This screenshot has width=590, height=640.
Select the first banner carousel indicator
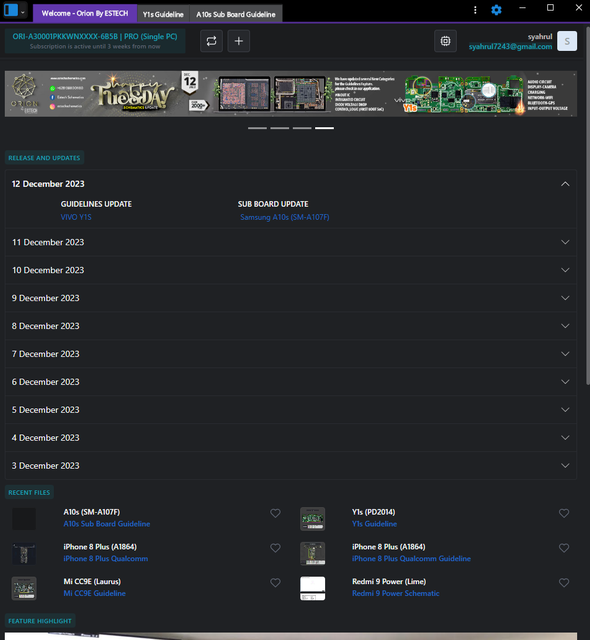257,128
